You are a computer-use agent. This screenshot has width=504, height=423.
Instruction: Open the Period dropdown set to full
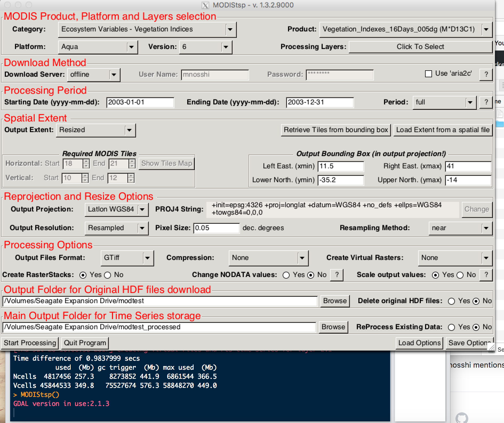pyautogui.click(x=470, y=102)
